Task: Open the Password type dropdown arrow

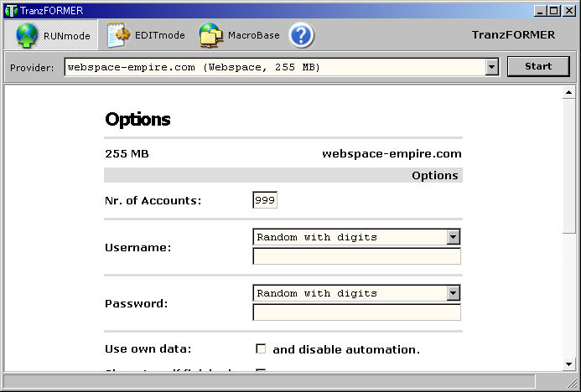Action: (454, 293)
